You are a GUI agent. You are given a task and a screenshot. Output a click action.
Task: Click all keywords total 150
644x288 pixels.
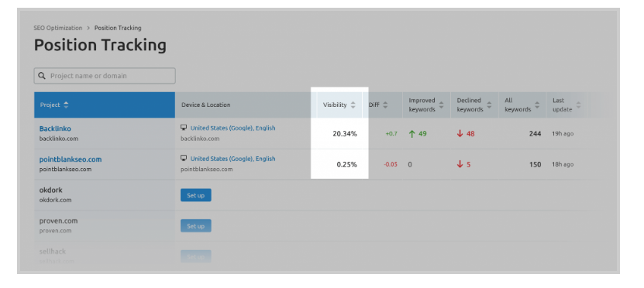coord(536,164)
